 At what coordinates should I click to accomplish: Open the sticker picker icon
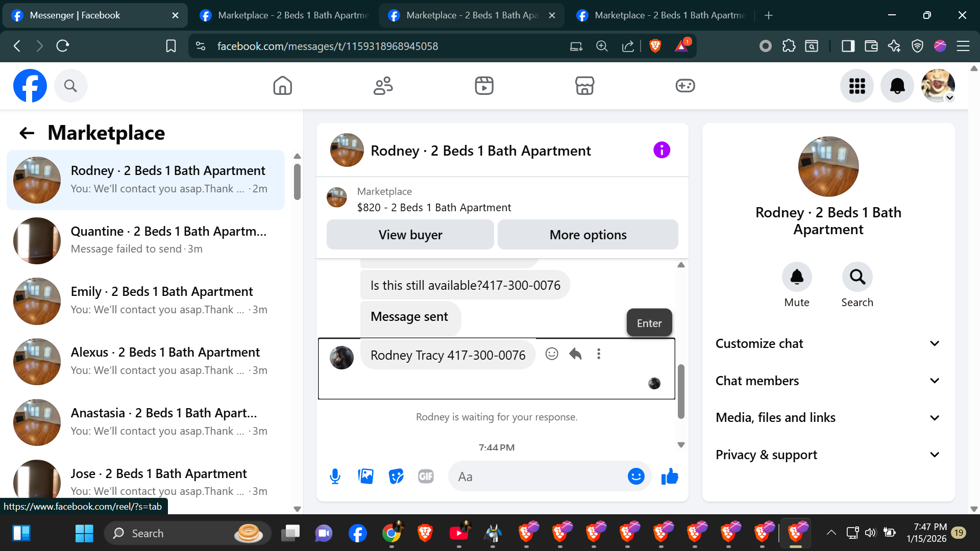click(x=396, y=477)
